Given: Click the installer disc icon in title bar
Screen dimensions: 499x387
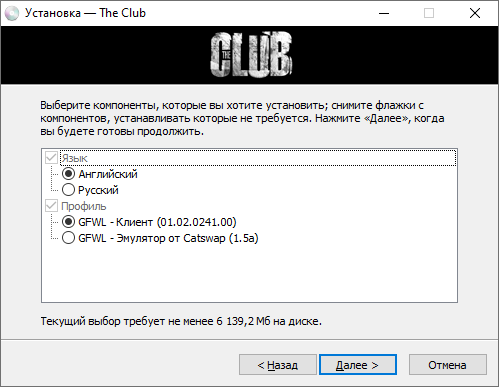Looking at the screenshot, I should point(12,13).
